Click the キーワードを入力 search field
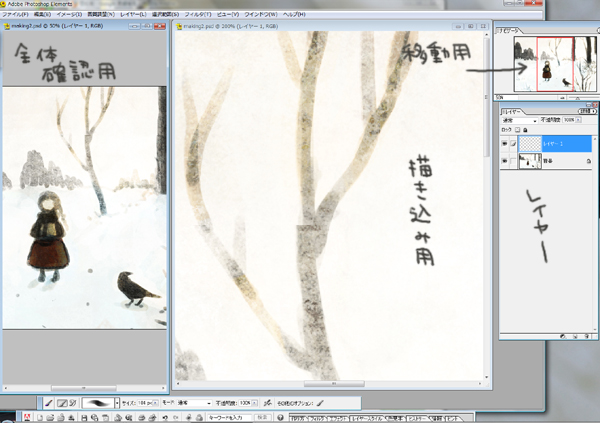The width and height of the screenshot is (600, 423). click(230, 418)
